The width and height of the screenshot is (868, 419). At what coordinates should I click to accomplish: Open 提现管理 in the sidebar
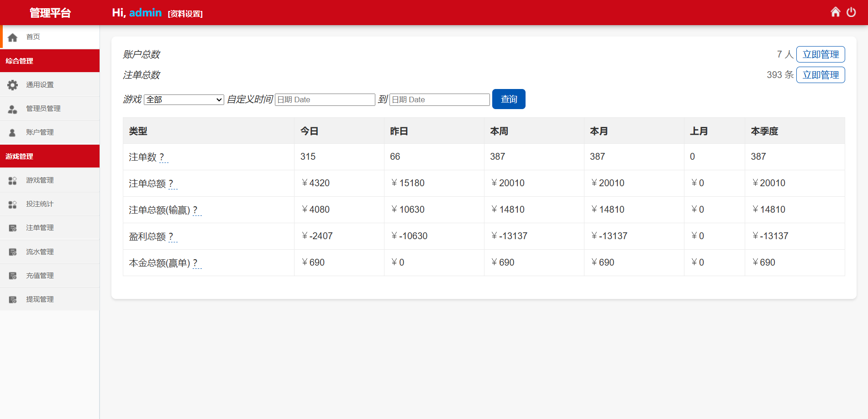40,299
